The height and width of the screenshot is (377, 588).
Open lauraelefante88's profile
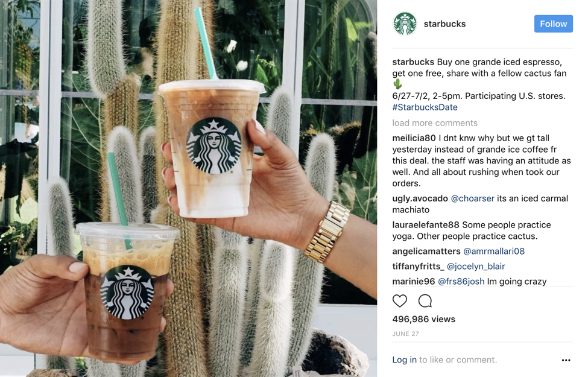pos(426,225)
